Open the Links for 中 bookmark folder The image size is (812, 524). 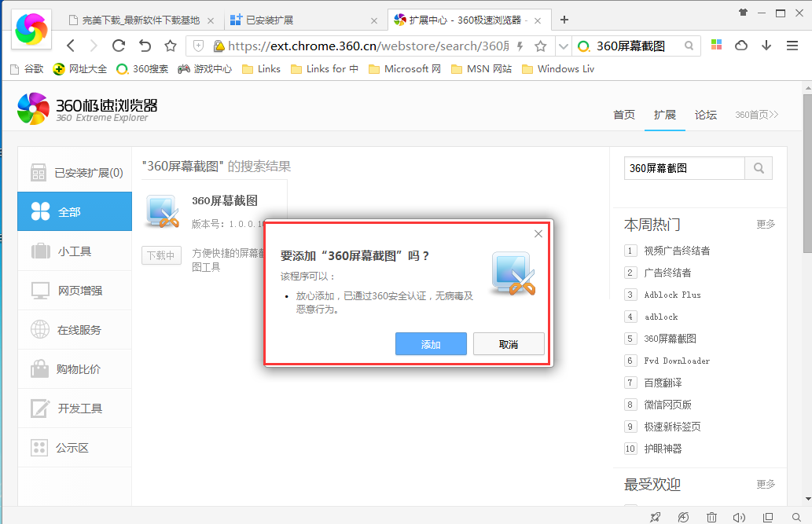coord(325,69)
